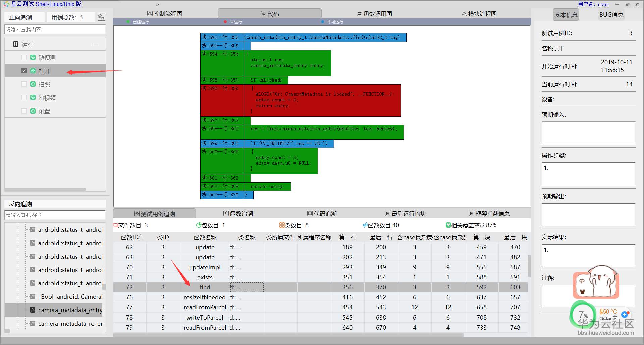Image resolution: width=644 pixels, height=345 pixels.
Task: Open the 基本信息 tab
Action: [566, 15]
